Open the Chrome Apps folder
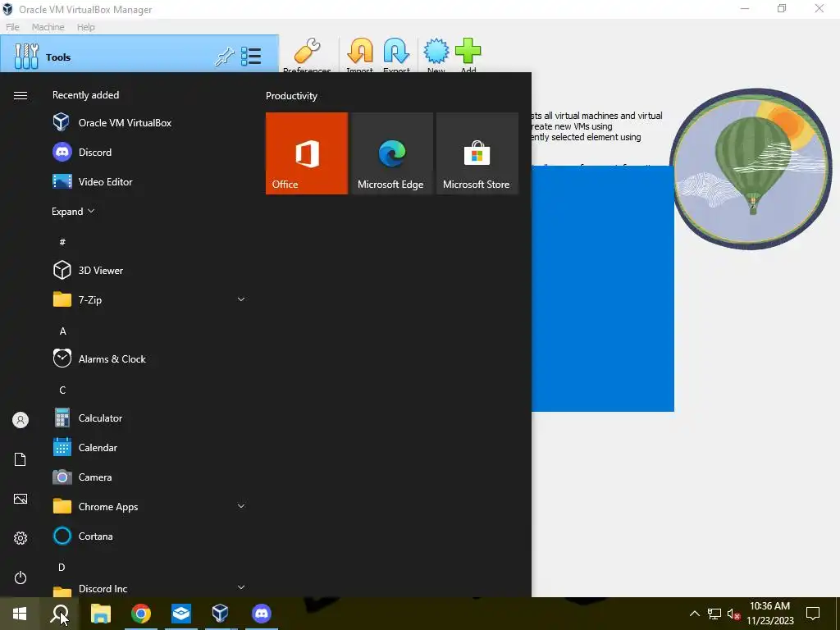This screenshot has width=840, height=630. [x=148, y=507]
